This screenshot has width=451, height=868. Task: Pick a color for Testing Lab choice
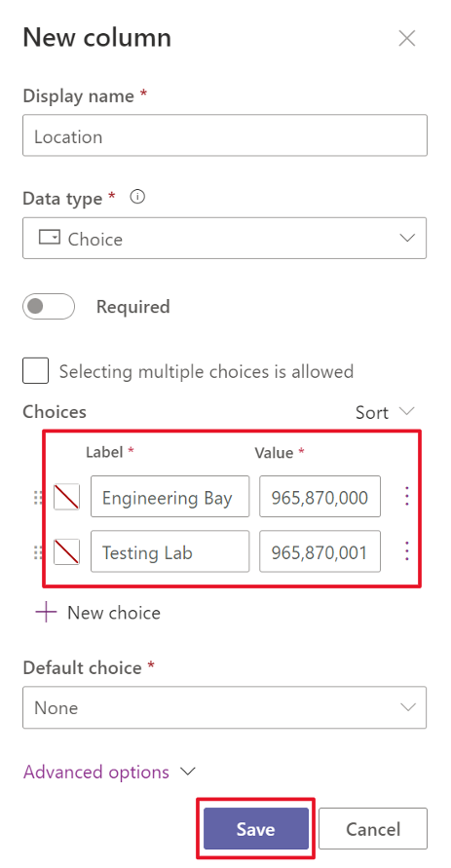tap(66, 551)
